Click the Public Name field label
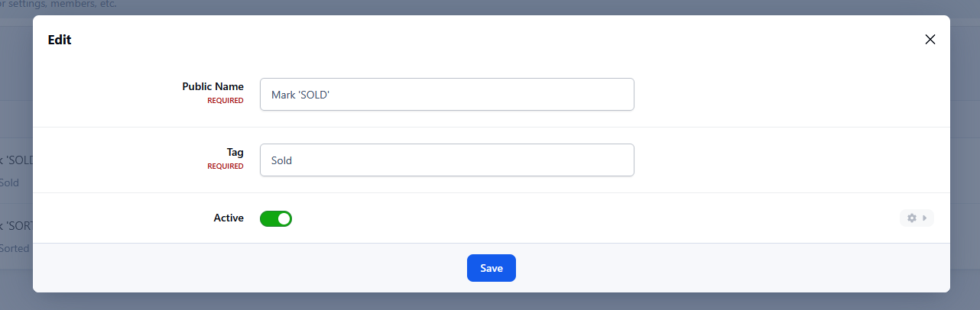The width and height of the screenshot is (980, 310). 213,87
